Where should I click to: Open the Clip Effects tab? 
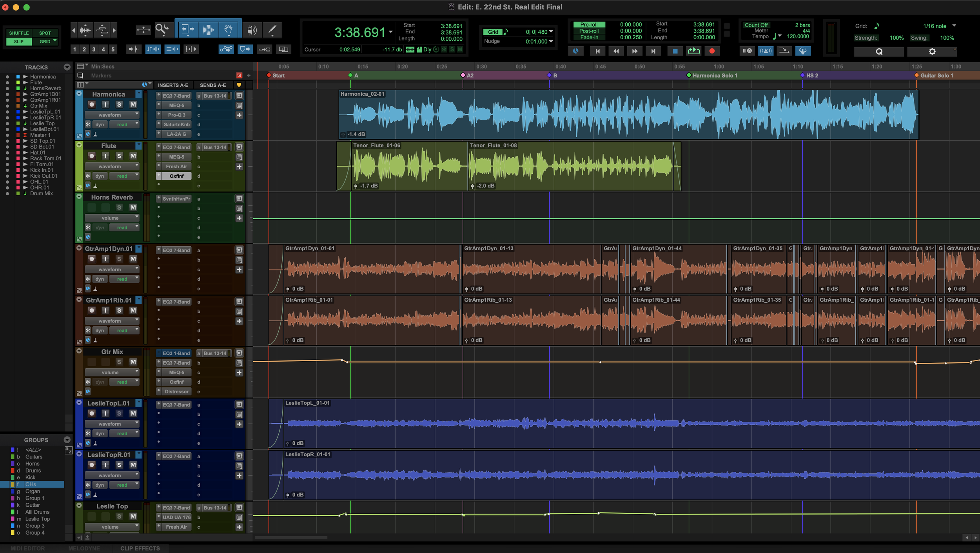pyautogui.click(x=140, y=548)
